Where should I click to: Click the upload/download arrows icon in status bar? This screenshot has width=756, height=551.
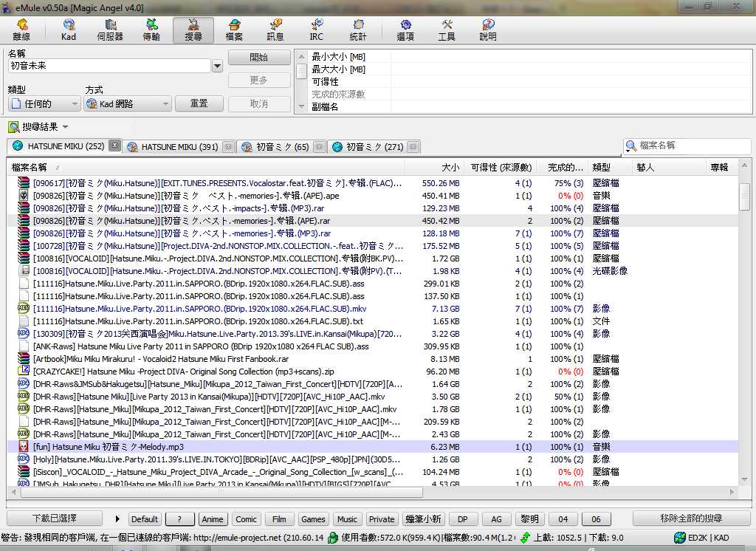(525, 538)
